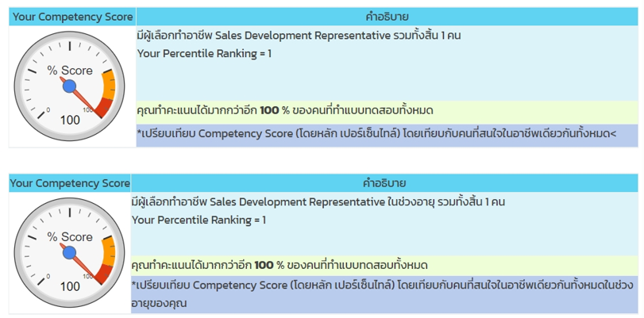Screen dimensions: 644x318
Task: Click the footnote ending with 'ในช่วงอายุของคุณ'
Action: (381, 293)
